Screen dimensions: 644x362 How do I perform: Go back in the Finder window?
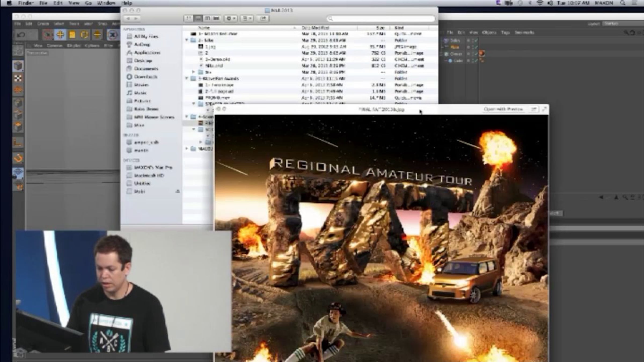point(128,19)
